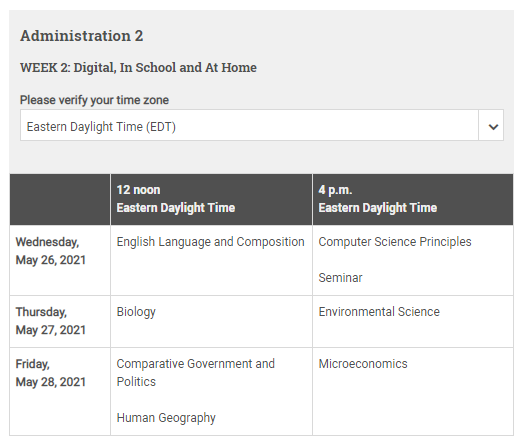Select the Human Geography exam entry
This screenshot has height=447, width=522.
coord(166,418)
